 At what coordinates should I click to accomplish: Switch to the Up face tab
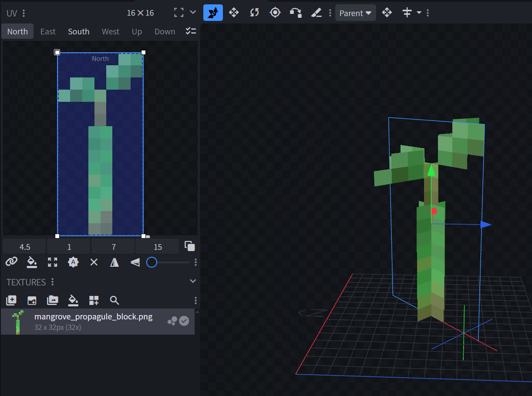(137, 31)
